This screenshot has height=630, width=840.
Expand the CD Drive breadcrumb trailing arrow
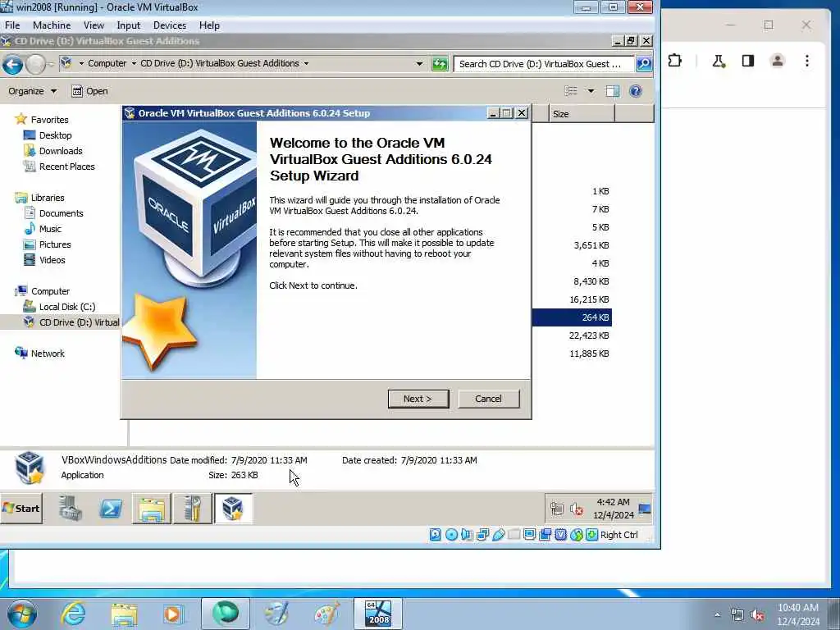tap(307, 63)
